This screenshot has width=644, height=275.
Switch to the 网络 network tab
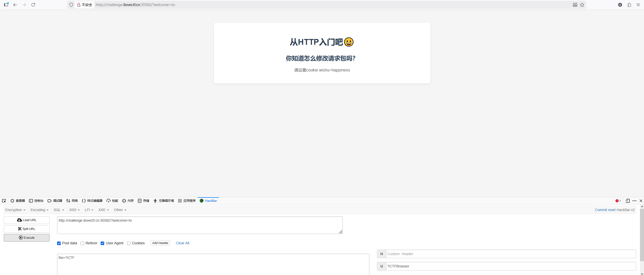(72, 201)
